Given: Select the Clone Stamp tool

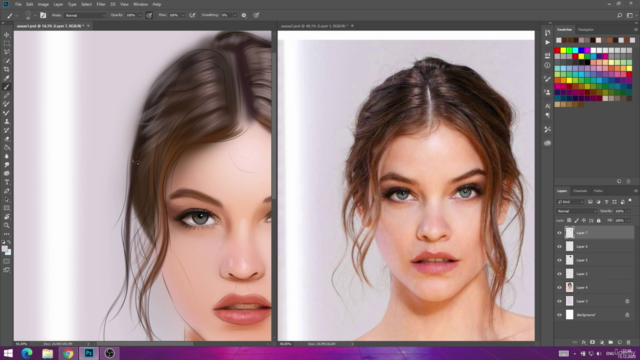Looking at the screenshot, I should tap(7, 121).
